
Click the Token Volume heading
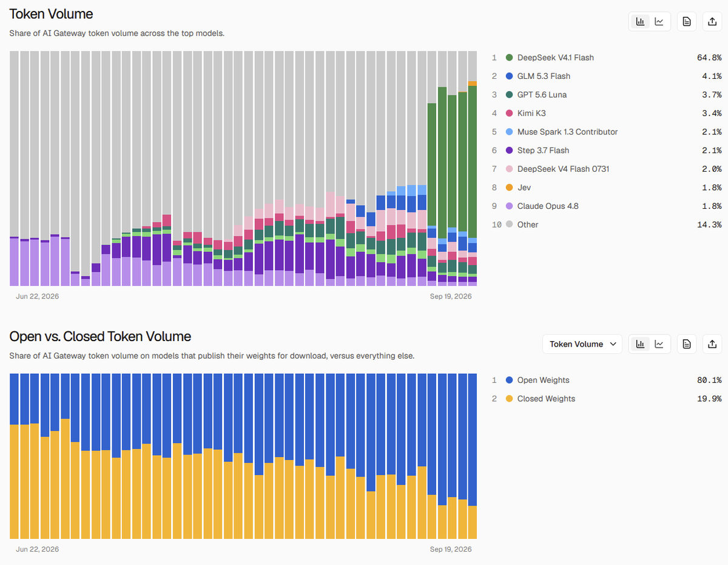click(51, 13)
